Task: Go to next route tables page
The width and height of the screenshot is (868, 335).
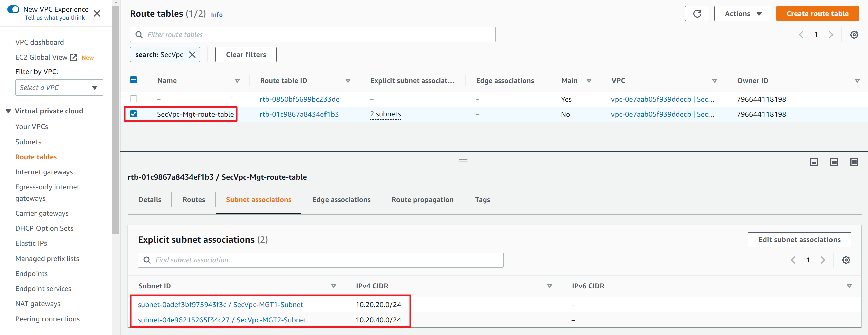Action: coord(830,35)
